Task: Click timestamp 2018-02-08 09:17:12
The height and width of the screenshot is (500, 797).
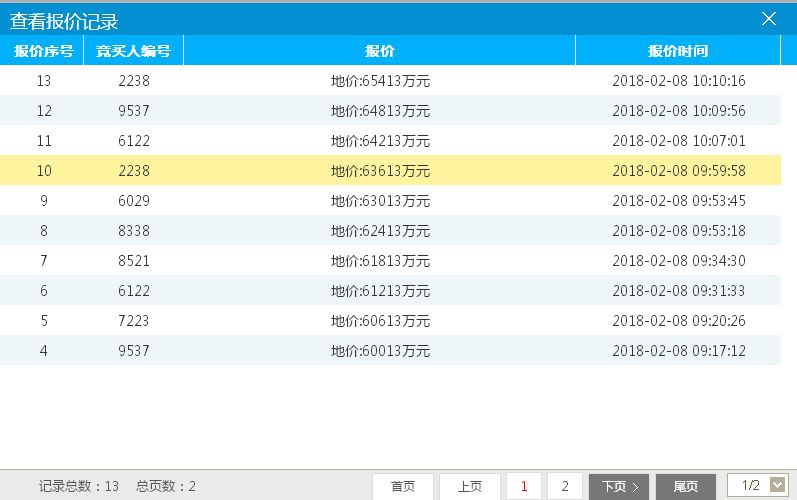Action: [x=679, y=351]
